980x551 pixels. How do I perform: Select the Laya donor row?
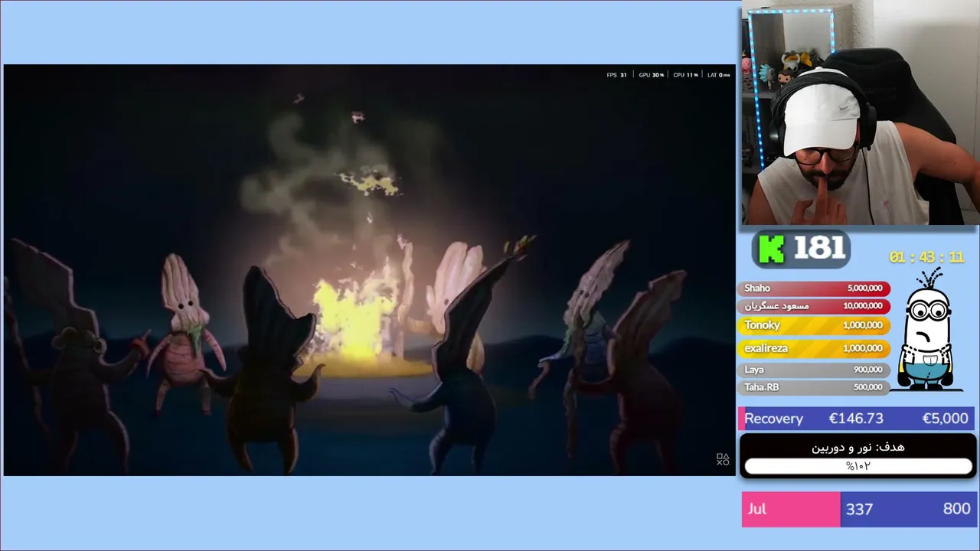814,370
